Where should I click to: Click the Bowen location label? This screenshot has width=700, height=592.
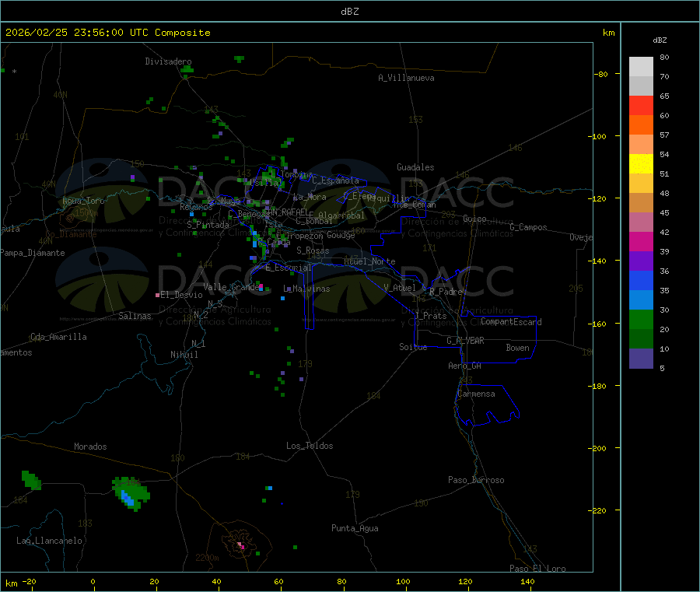point(518,348)
